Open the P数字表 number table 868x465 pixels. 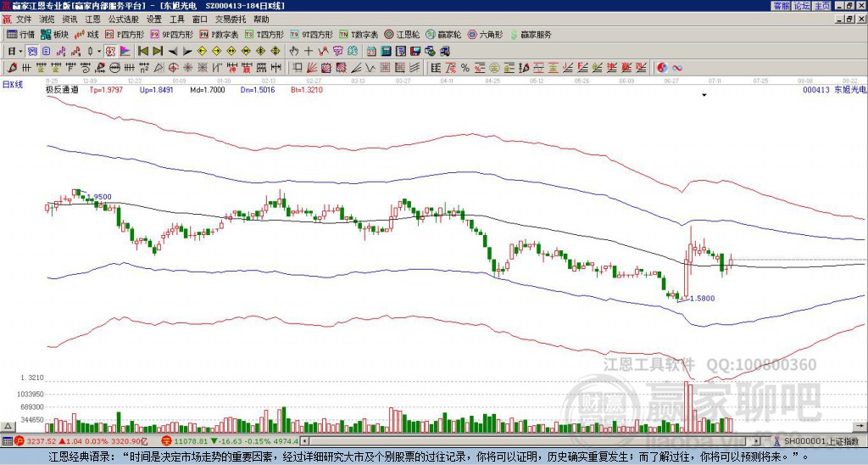(x=219, y=34)
